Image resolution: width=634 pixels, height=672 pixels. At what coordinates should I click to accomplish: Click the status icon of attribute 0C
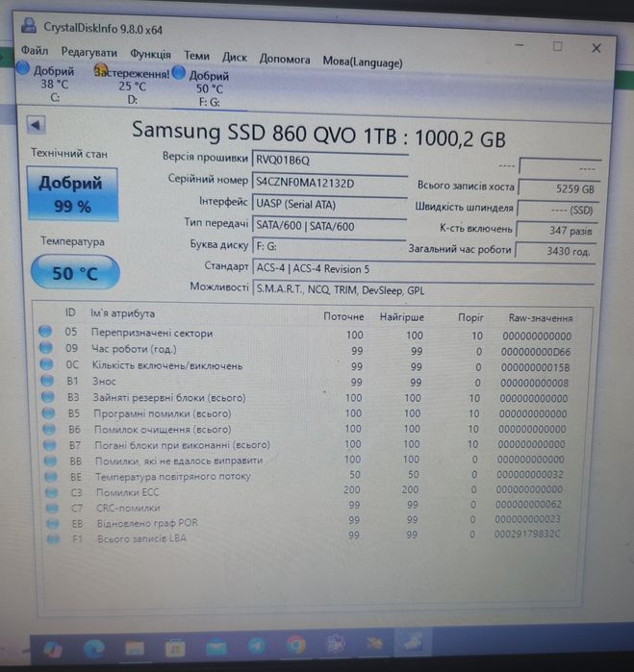point(46,364)
